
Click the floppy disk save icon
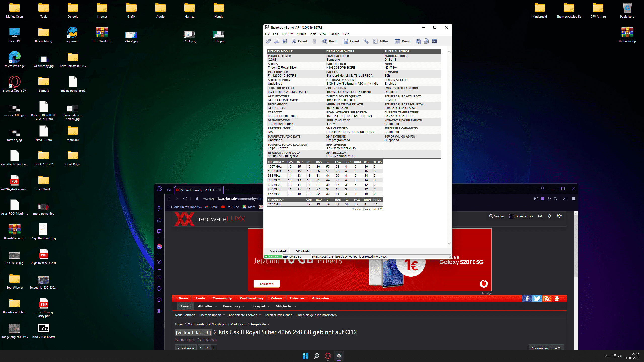tap(285, 41)
